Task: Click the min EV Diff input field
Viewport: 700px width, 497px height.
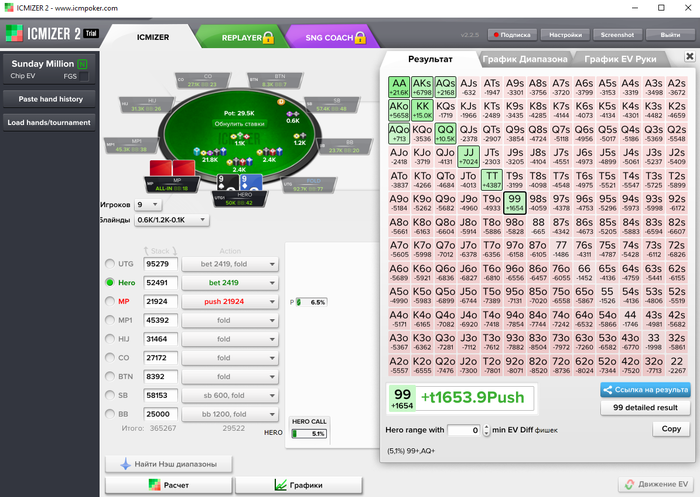Action: coord(464,430)
